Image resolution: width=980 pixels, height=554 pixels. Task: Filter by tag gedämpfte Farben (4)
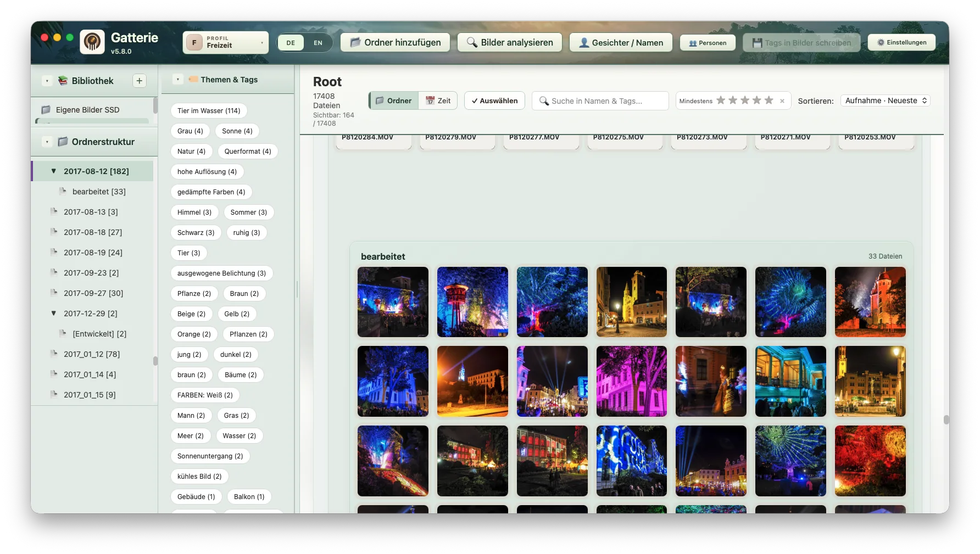pyautogui.click(x=211, y=192)
